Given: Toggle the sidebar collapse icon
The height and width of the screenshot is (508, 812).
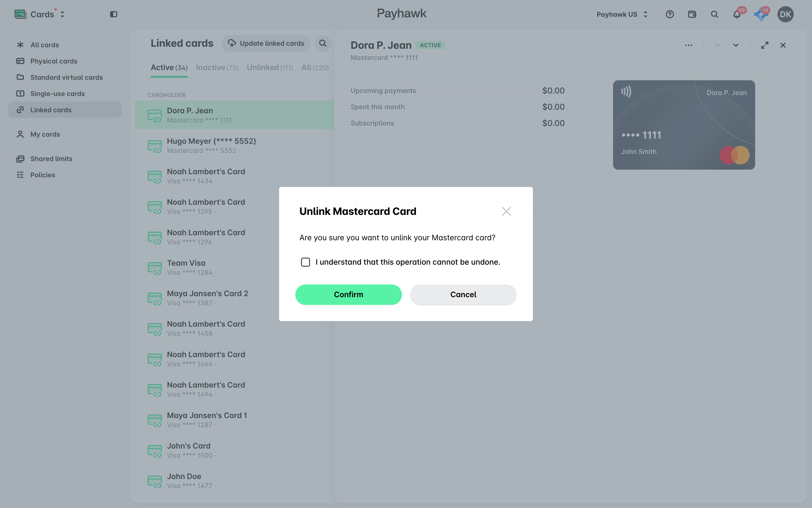Looking at the screenshot, I should 113,14.
